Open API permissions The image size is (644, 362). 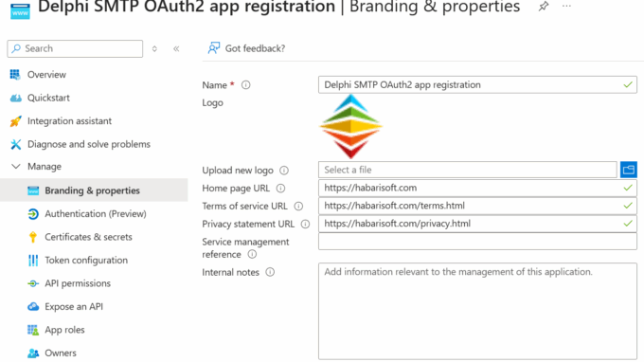point(78,283)
